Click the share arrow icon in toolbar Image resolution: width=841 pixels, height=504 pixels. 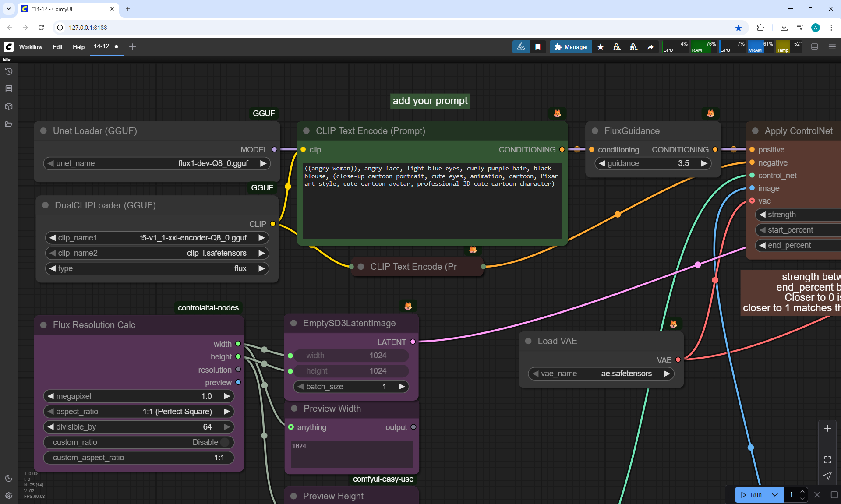(x=650, y=47)
